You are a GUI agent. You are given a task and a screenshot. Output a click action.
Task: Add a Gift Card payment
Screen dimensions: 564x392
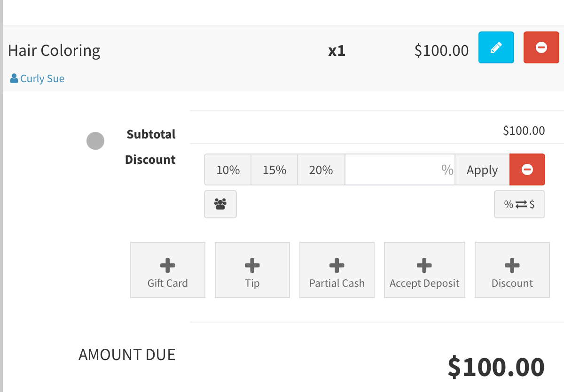167,270
